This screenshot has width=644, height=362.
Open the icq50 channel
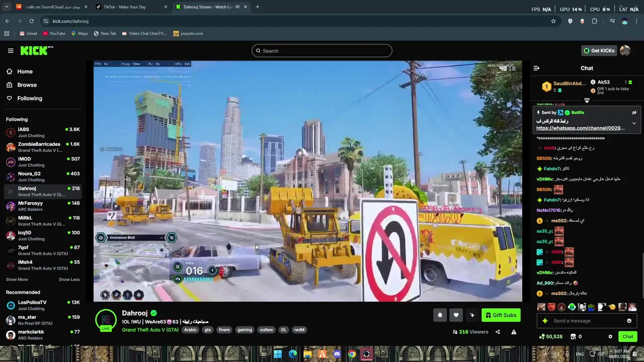pos(43,235)
